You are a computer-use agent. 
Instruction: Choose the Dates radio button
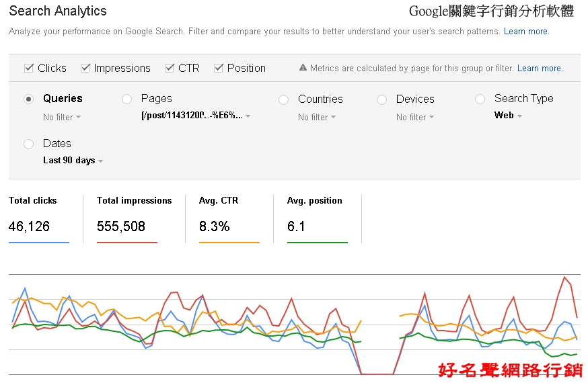tap(28, 144)
